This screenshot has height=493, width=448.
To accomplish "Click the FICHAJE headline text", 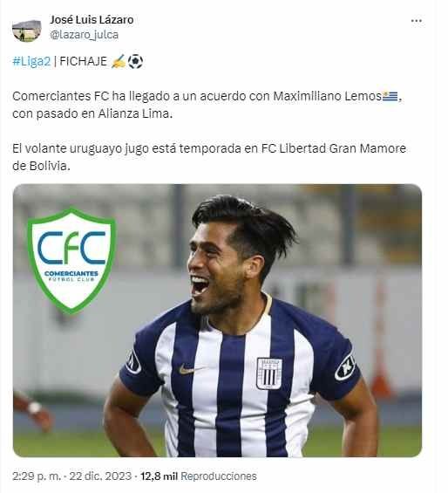I will tap(84, 61).
